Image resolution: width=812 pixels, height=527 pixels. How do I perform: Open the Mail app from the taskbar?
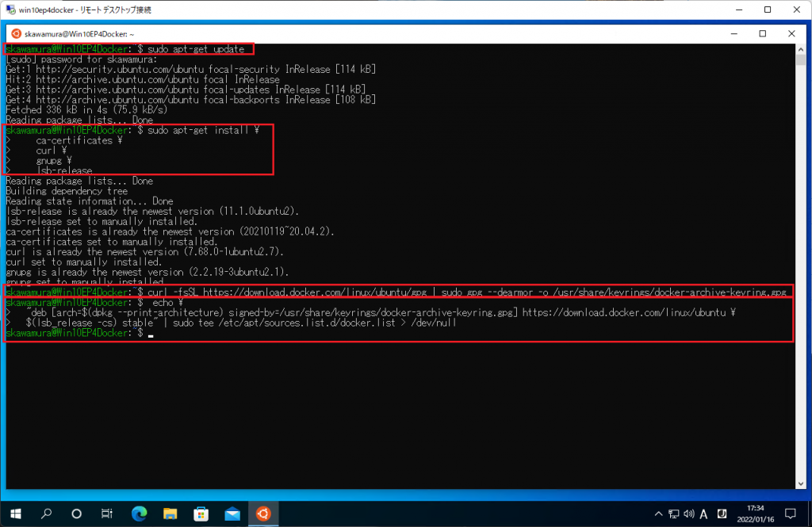point(232,514)
